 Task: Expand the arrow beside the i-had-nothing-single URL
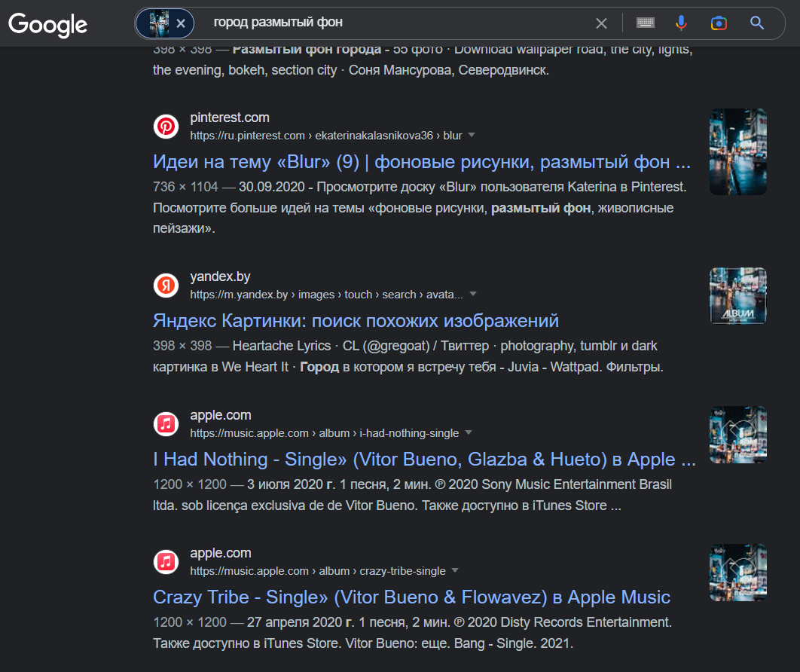pos(469,432)
